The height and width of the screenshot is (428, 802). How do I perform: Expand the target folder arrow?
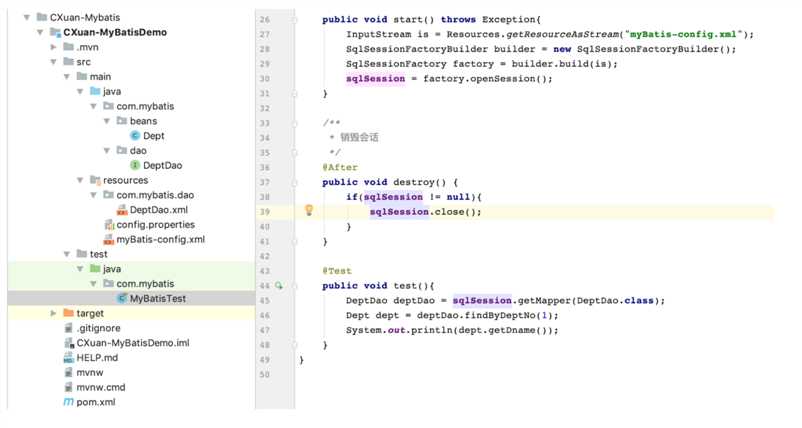[x=53, y=313]
